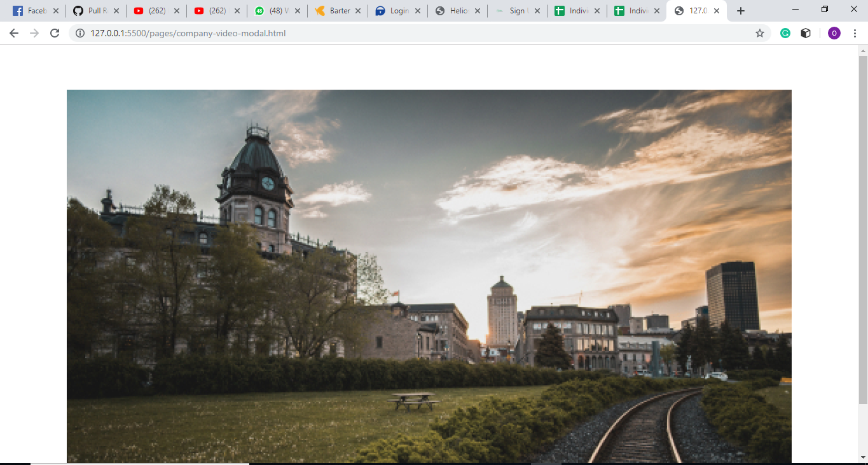Switch to the Facebook tab
This screenshot has width=868, height=465.
pyautogui.click(x=36, y=11)
